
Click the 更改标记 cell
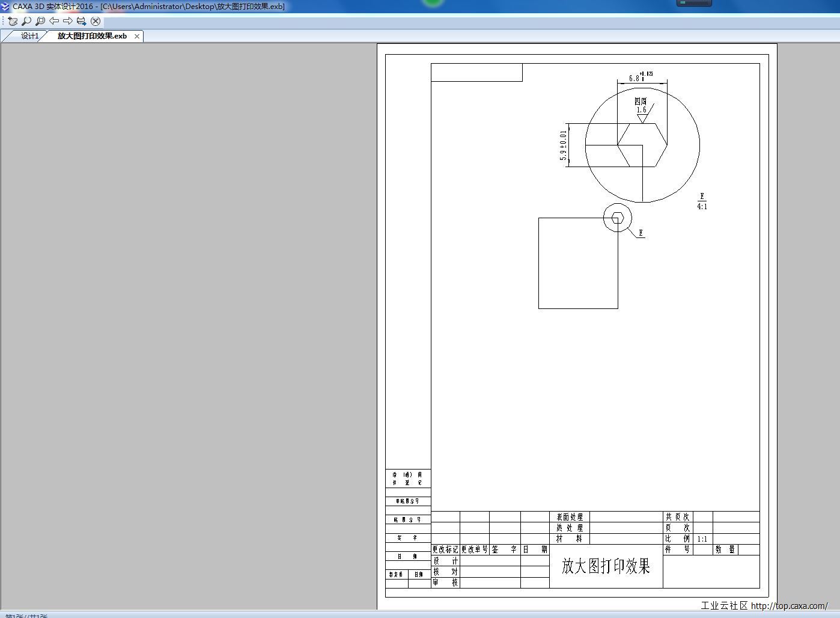(445, 549)
